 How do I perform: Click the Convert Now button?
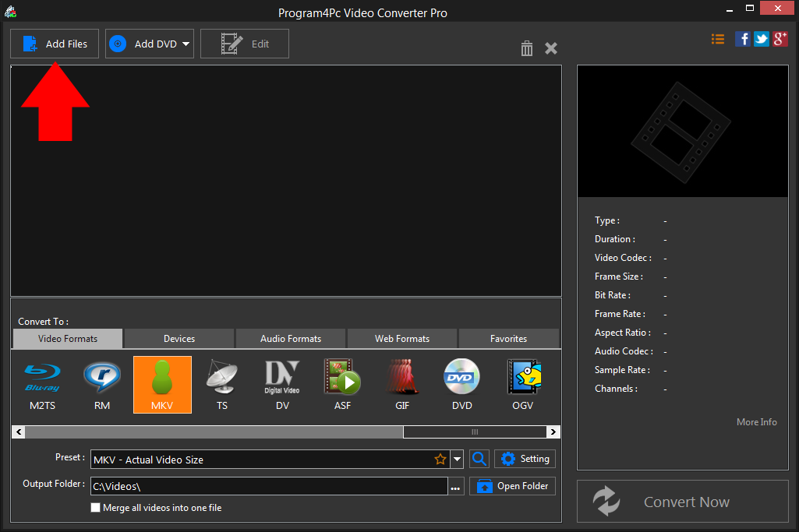click(685, 502)
